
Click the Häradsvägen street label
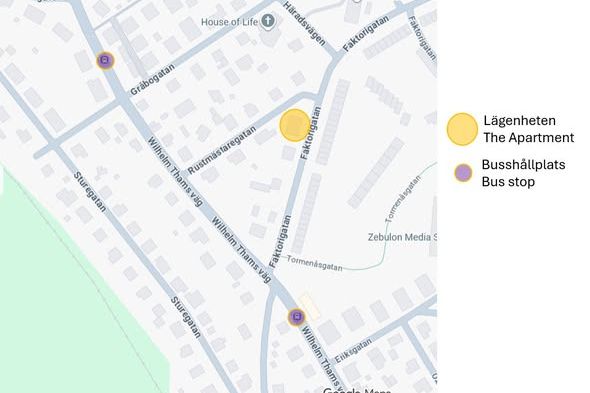tap(304, 24)
